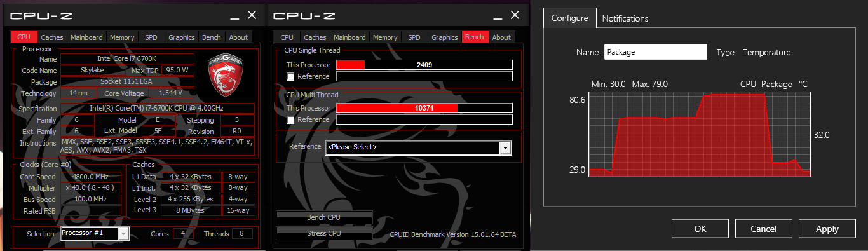This screenshot has width=868, height=251.
Task: Click Threads value 8
Action: [x=242, y=234]
